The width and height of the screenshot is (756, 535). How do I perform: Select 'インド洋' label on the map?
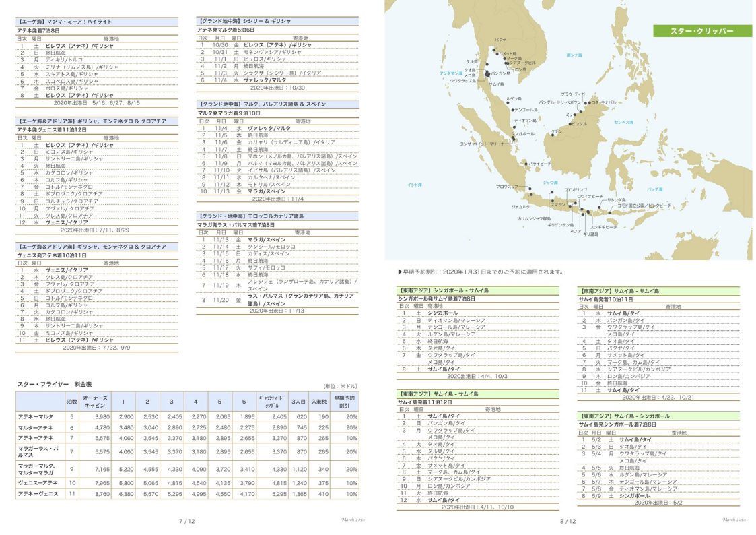(x=415, y=185)
